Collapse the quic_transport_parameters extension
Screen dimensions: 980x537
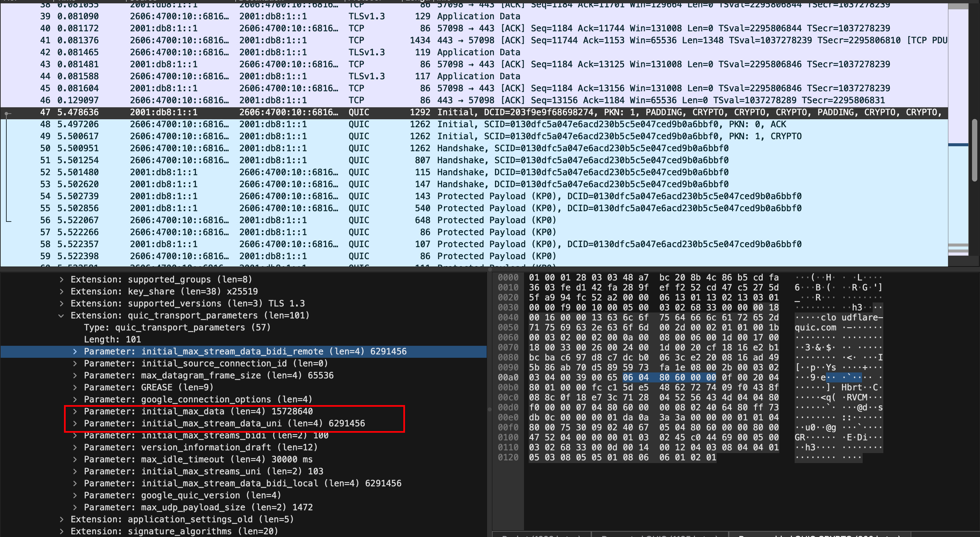pyautogui.click(x=61, y=315)
